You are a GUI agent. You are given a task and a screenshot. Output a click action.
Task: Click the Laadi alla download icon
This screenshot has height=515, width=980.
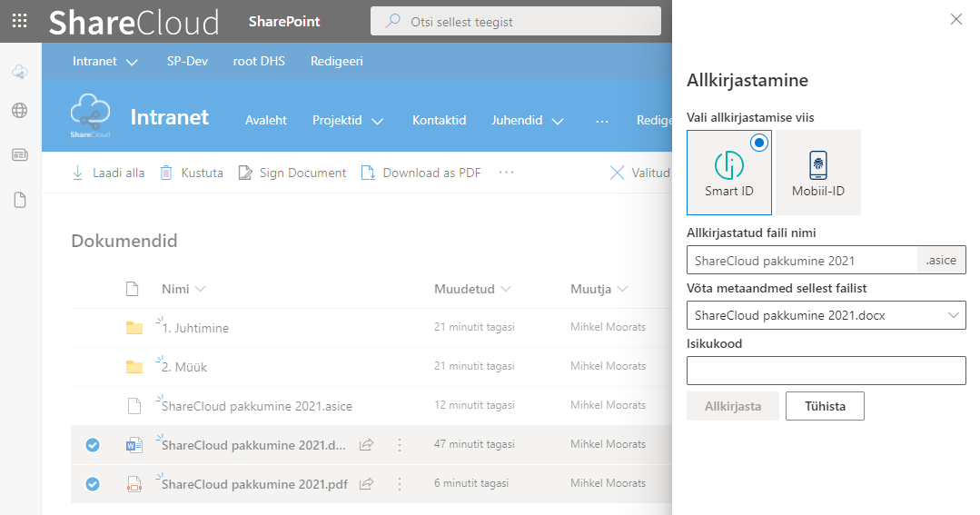[x=77, y=173]
